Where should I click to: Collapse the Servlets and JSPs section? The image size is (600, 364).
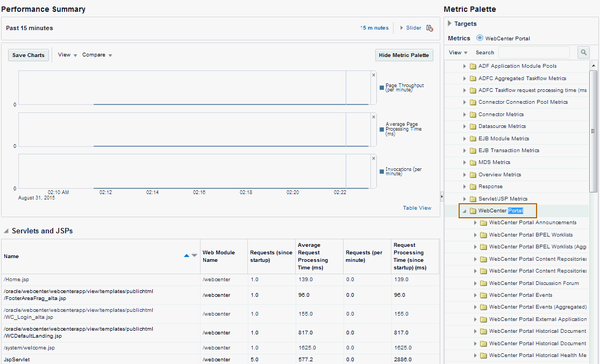6,231
